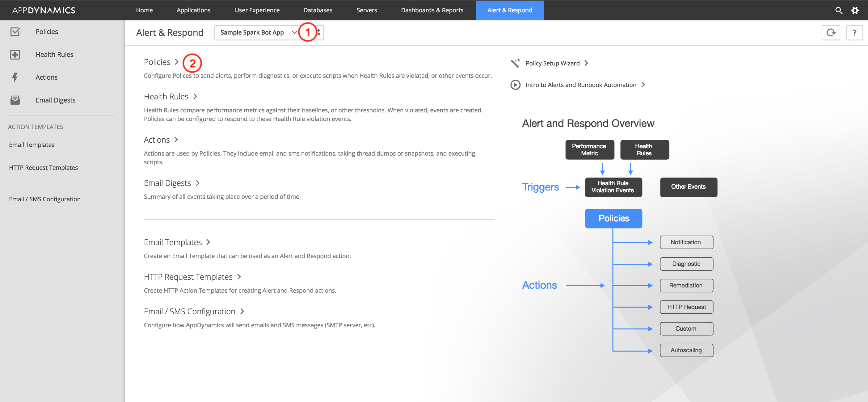Click the AppDynamics logo
This screenshot has height=402, width=868.
click(44, 10)
